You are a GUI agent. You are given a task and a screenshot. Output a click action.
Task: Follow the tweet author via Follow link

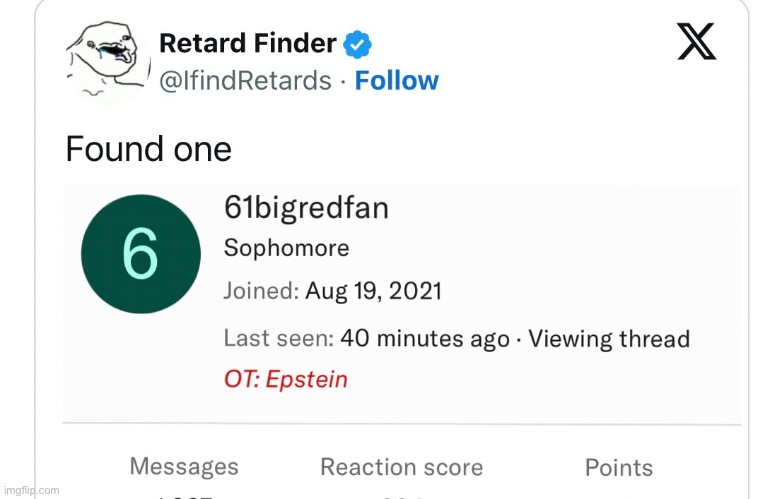(x=397, y=81)
